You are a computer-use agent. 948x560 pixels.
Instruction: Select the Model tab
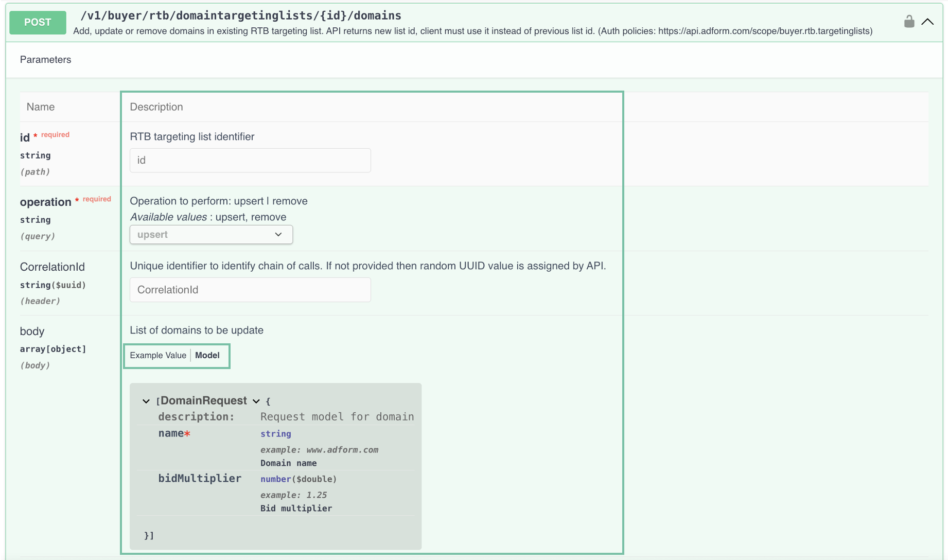tap(207, 355)
